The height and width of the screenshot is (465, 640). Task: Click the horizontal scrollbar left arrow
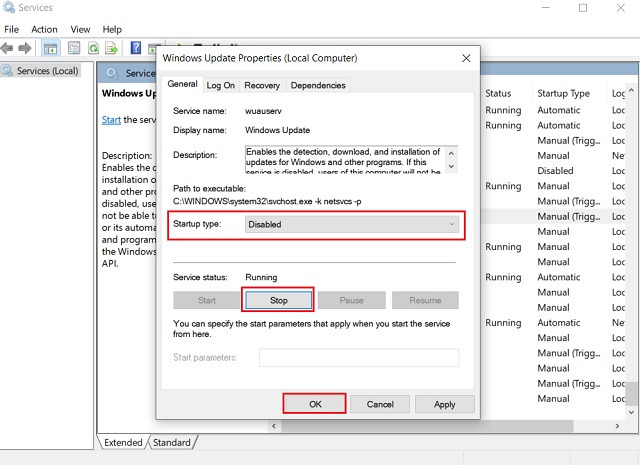click(274, 426)
